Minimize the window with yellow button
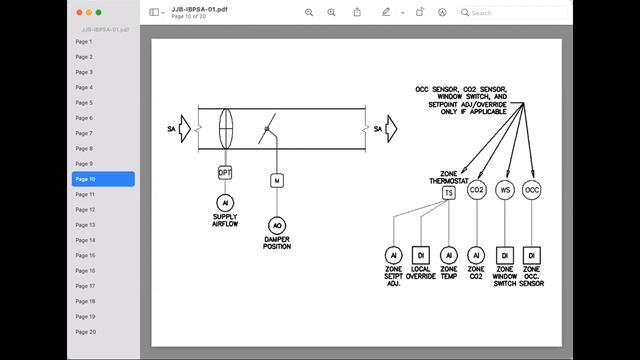This screenshot has height=360, width=640. [89, 13]
